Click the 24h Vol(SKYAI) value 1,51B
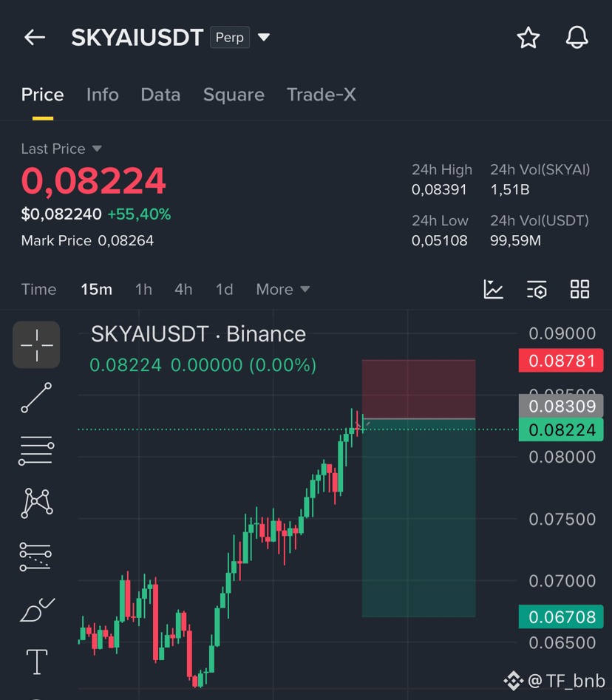The image size is (612, 700). [x=510, y=190]
